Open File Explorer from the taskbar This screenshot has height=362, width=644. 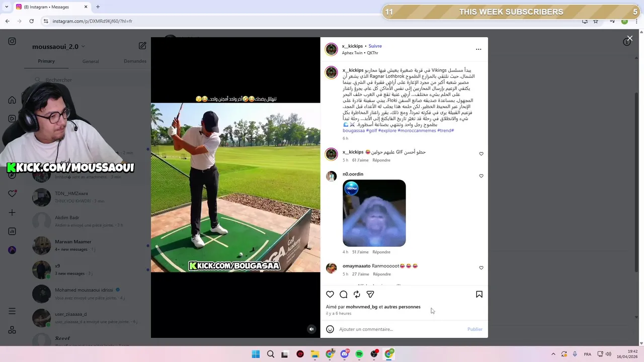[315, 354]
